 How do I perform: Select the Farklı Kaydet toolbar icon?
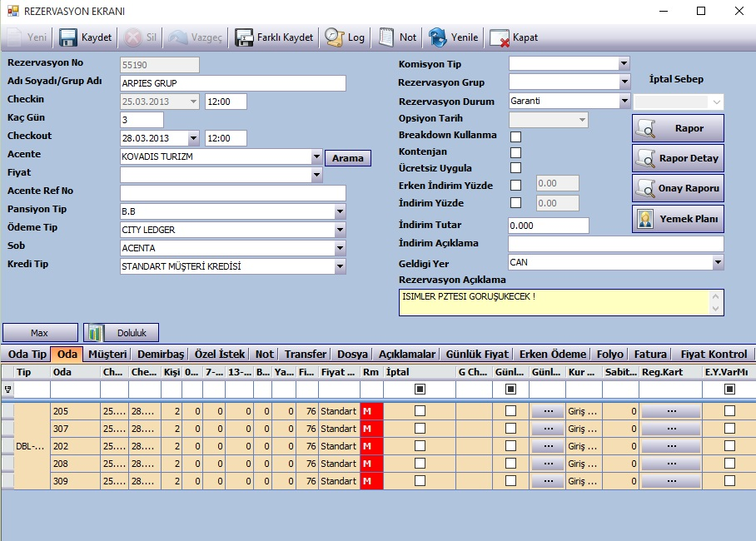(x=243, y=37)
